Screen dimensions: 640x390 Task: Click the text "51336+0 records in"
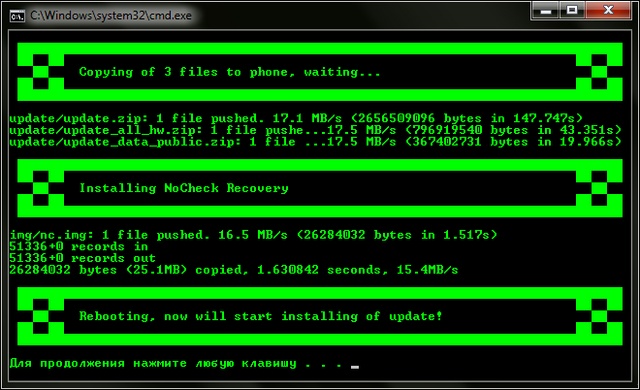coord(78,246)
